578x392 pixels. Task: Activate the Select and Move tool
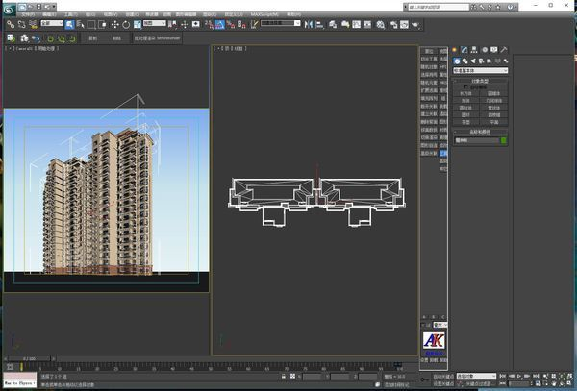(115, 25)
